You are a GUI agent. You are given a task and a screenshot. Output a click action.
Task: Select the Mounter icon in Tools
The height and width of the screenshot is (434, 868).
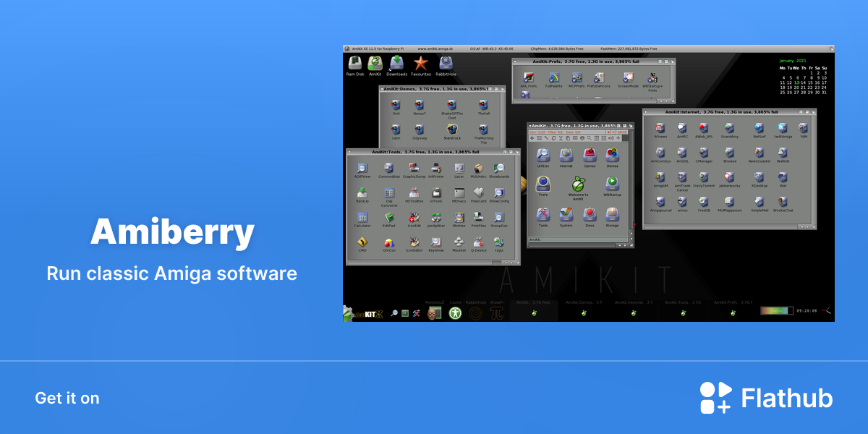tap(459, 244)
